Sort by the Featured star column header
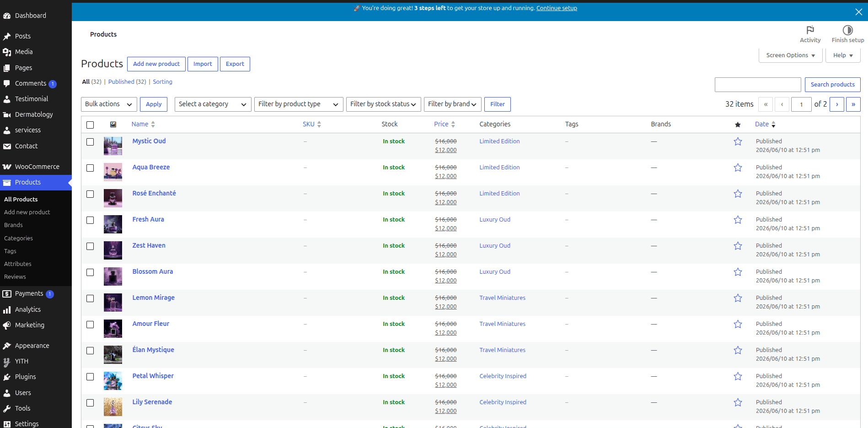868x428 pixels. point(738,125)
